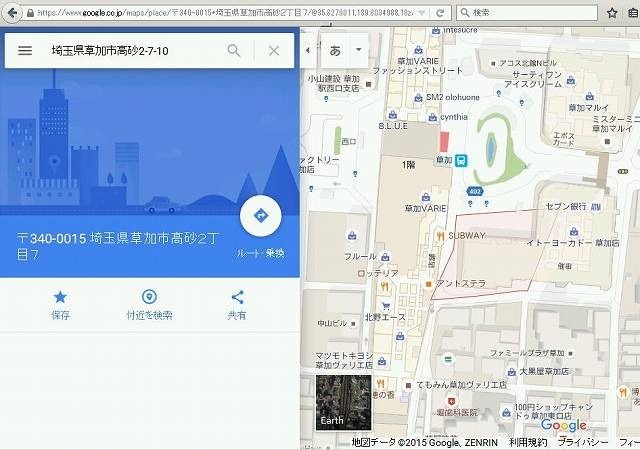Click the 中山ビル label
Image resolution: width=640 pixels, height=450 pixels.
tap(332, 323)
